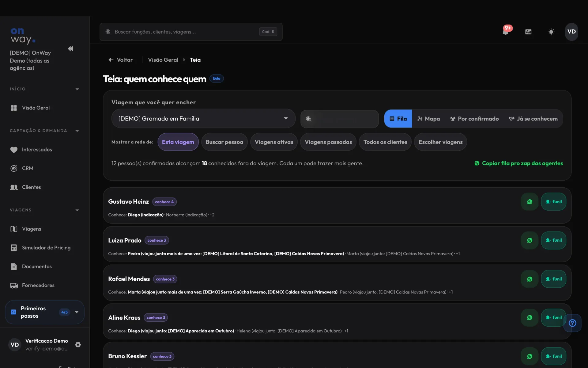Open the VD user avatar menu
Screen dimensions: 588x368
571,32
